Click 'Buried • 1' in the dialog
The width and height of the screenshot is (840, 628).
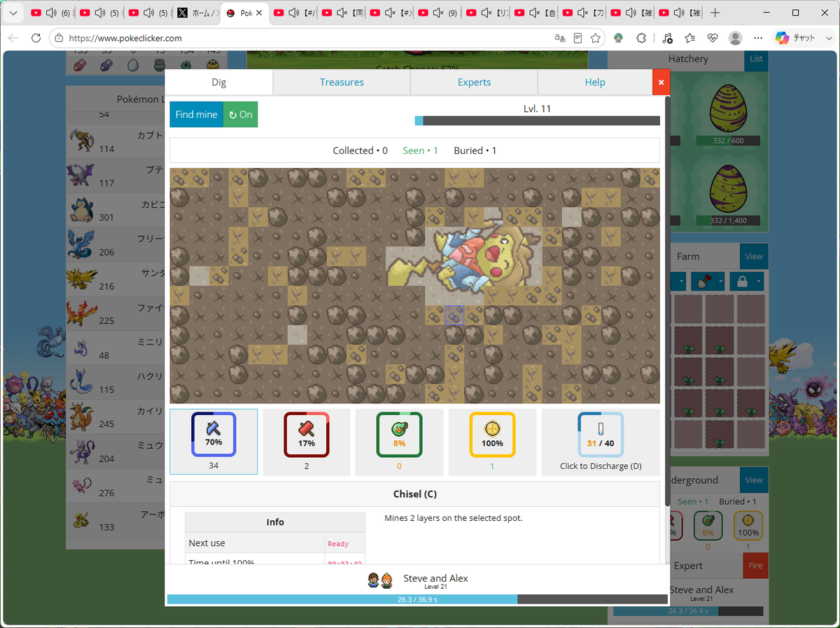475,151
